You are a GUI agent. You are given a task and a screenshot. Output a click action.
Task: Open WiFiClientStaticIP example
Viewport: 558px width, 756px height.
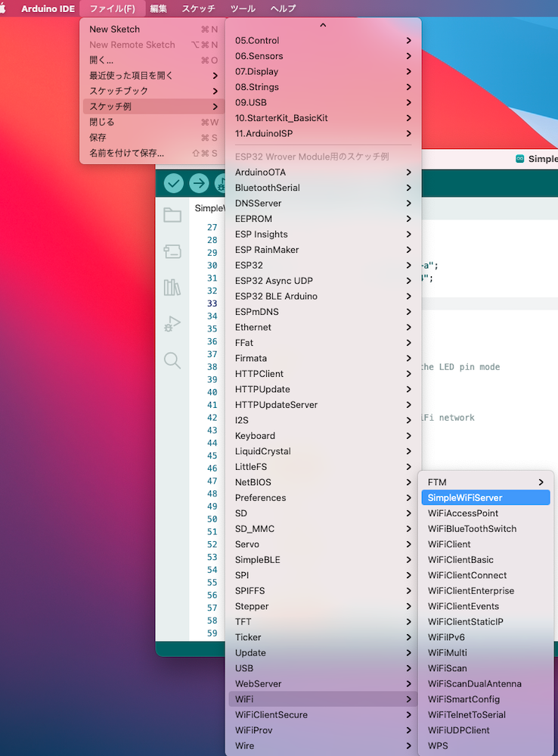(x=485, y=621)
